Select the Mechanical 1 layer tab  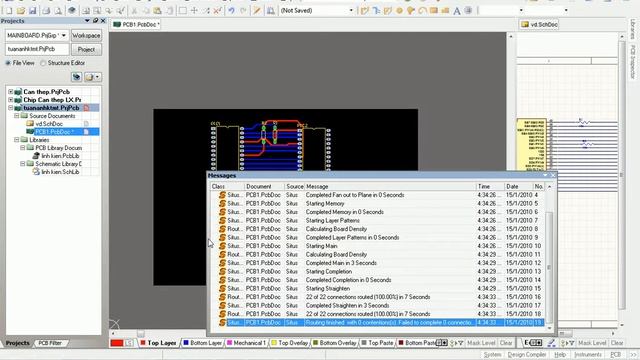pyautogui.click(x=246, y=343)
